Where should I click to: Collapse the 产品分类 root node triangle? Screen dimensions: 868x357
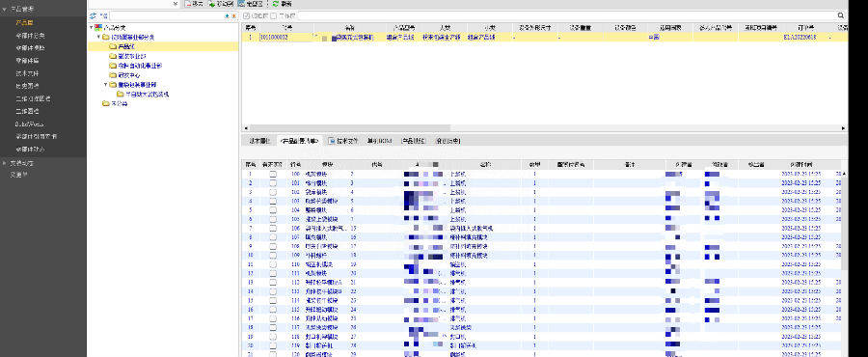91,27
